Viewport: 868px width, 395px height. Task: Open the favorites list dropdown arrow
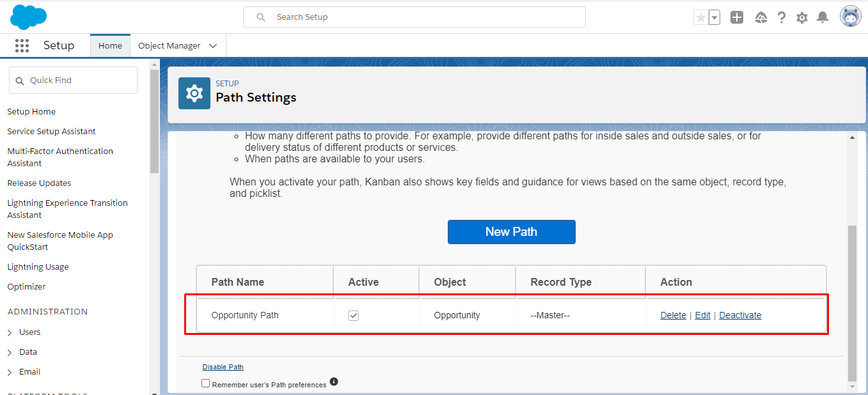point(714,18)
